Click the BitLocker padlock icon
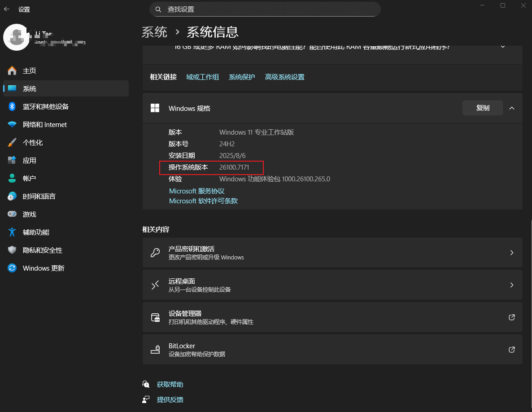Screen dimensions: 532x412 (155, 349)
